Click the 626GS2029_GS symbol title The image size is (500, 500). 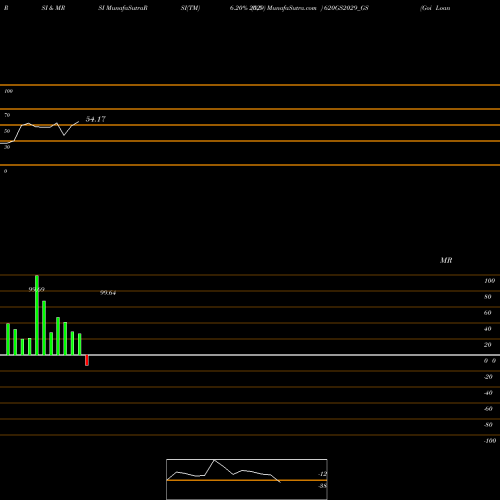pyautogui.click(x=346, y=8)
